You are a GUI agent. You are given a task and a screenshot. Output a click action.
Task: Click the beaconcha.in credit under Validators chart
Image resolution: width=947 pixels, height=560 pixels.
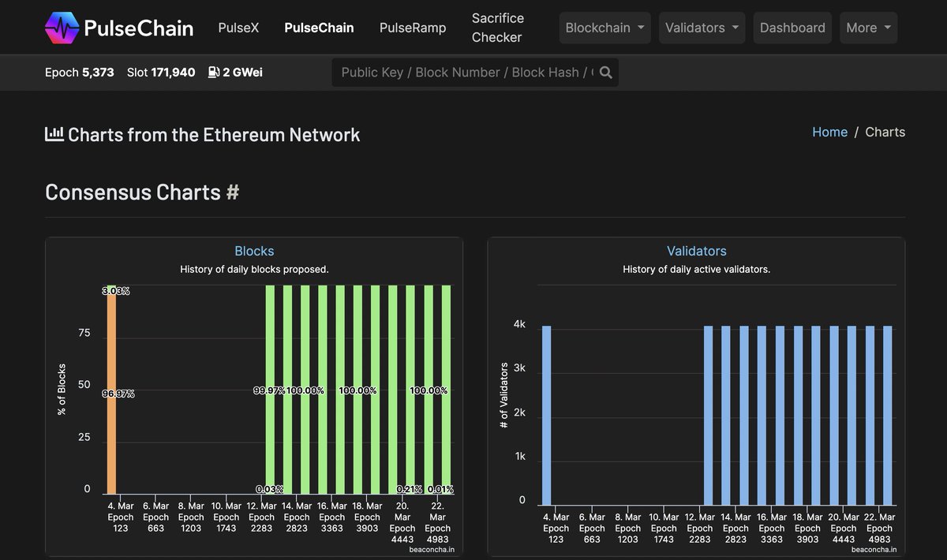pos(874,549)
